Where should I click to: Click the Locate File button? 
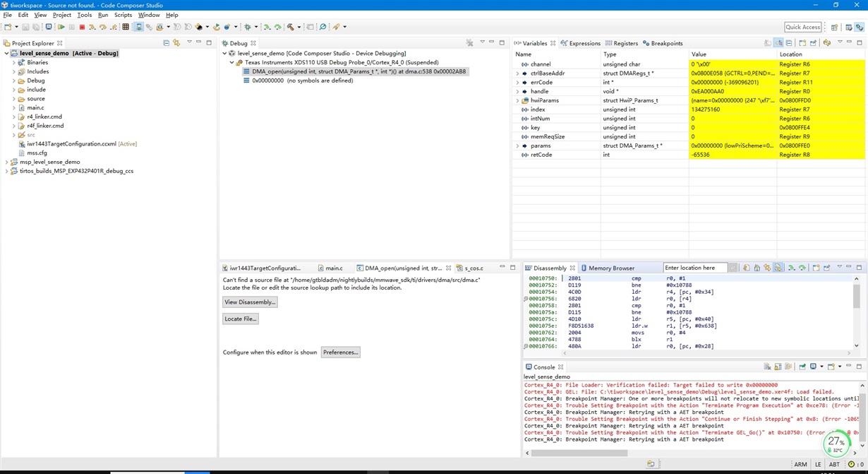point(240,319)
